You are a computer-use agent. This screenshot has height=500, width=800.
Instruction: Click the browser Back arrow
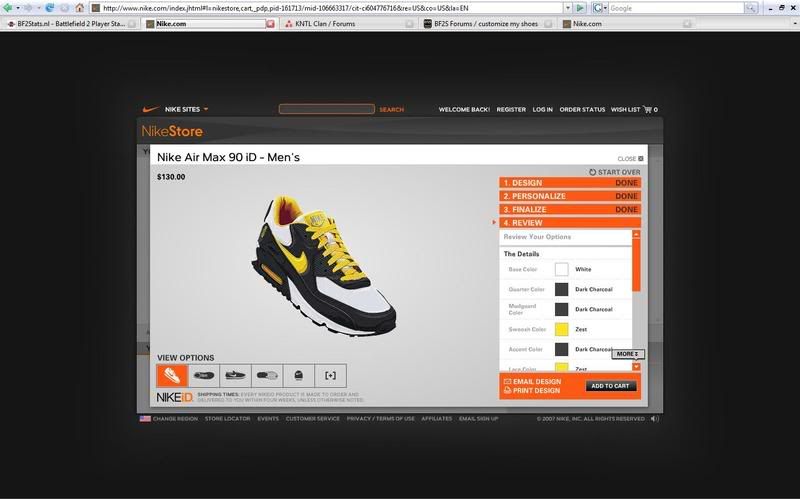click(8, 8)
